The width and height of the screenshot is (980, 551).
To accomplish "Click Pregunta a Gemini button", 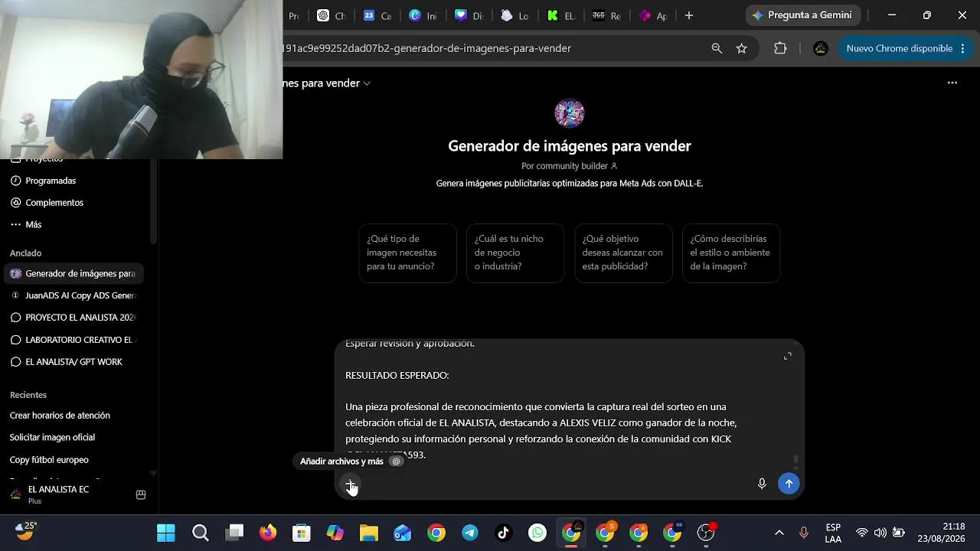I will pos(803,15).
